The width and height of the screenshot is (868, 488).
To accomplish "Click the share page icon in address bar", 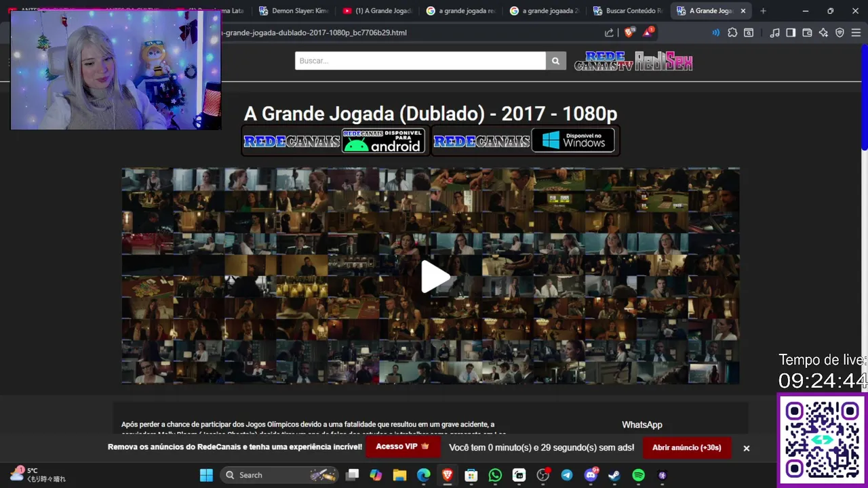I will click(x=609, y=33).
